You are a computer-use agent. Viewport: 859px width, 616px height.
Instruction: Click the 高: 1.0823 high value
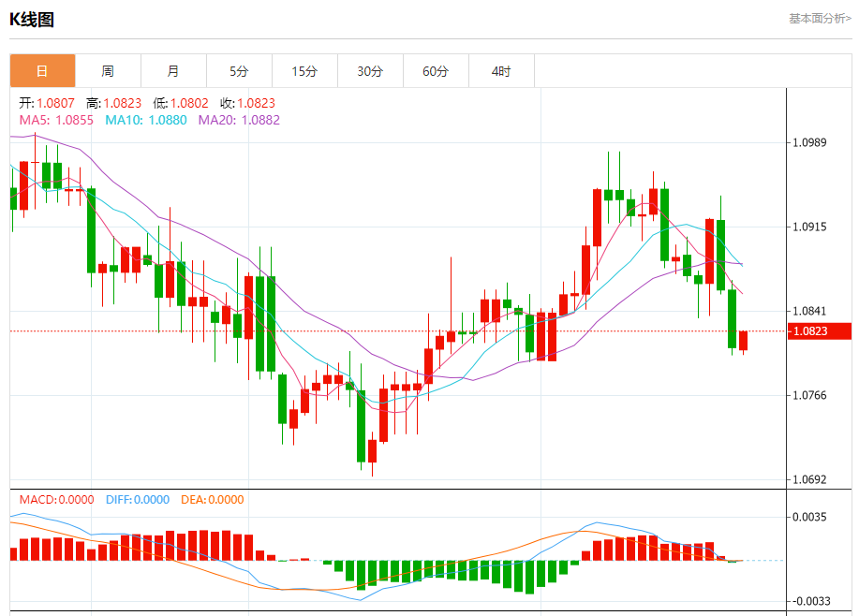[x=114, y=103]
